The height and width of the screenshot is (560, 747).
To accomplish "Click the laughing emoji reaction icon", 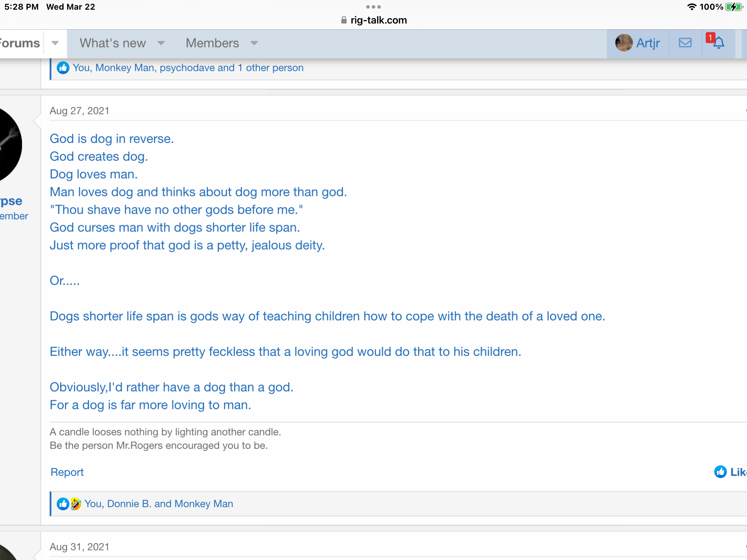I will pos(76,504).
